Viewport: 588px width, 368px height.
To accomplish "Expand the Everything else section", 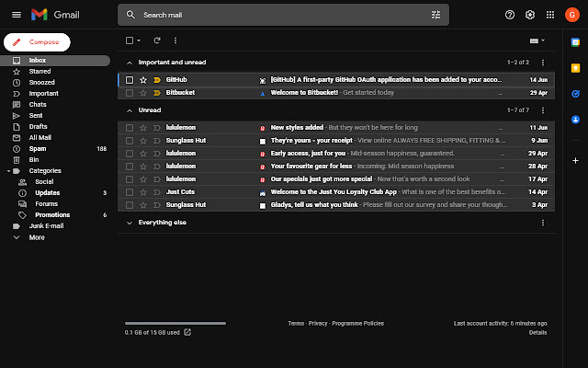I will coord(130,223).
